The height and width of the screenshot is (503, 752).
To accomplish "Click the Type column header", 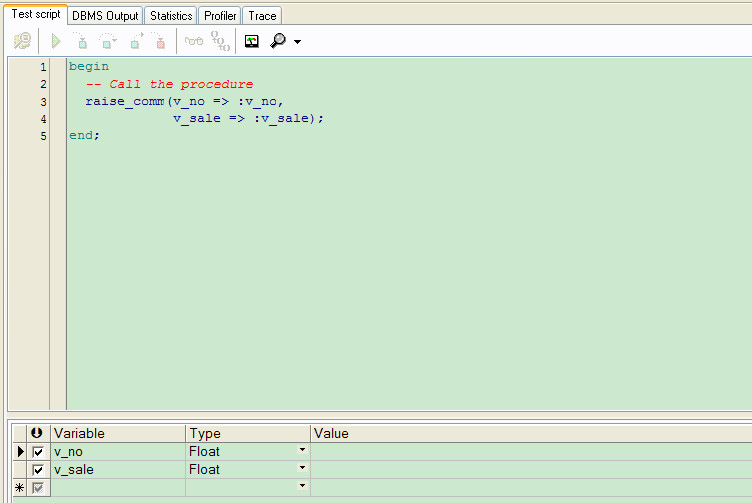I will pos(248,433).
